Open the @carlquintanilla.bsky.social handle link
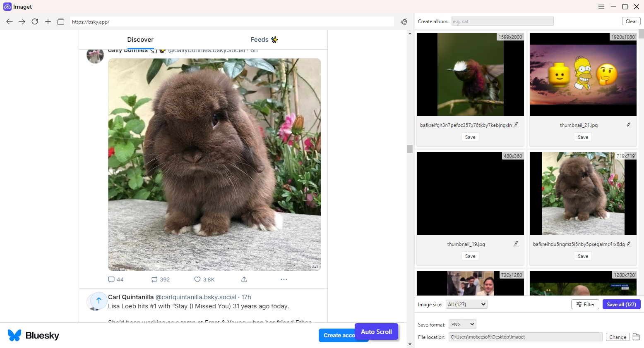Screen dimensions: 644x348 (x=196, y=297)
